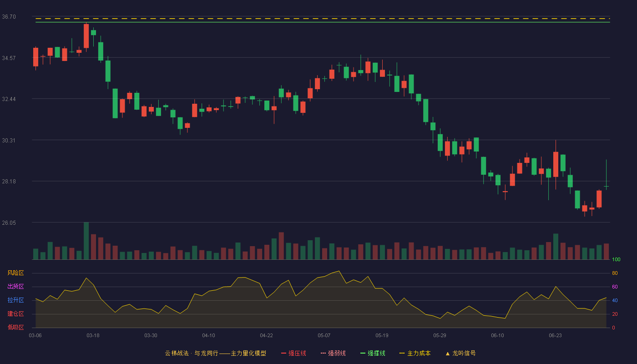The height and width of the screenshot is (364, 637).
Task: Click the green solid 强撑线 line on chart
Action: click(323, 22)
